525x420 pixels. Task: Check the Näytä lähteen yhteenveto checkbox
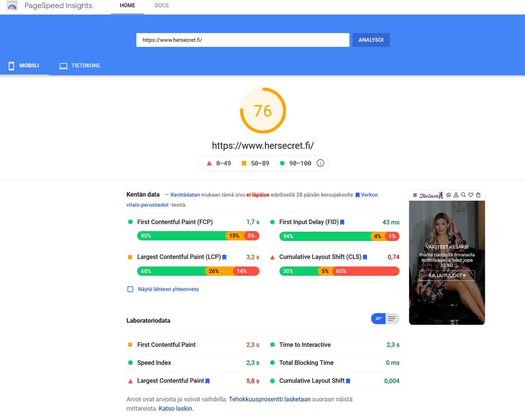point(130,289)
